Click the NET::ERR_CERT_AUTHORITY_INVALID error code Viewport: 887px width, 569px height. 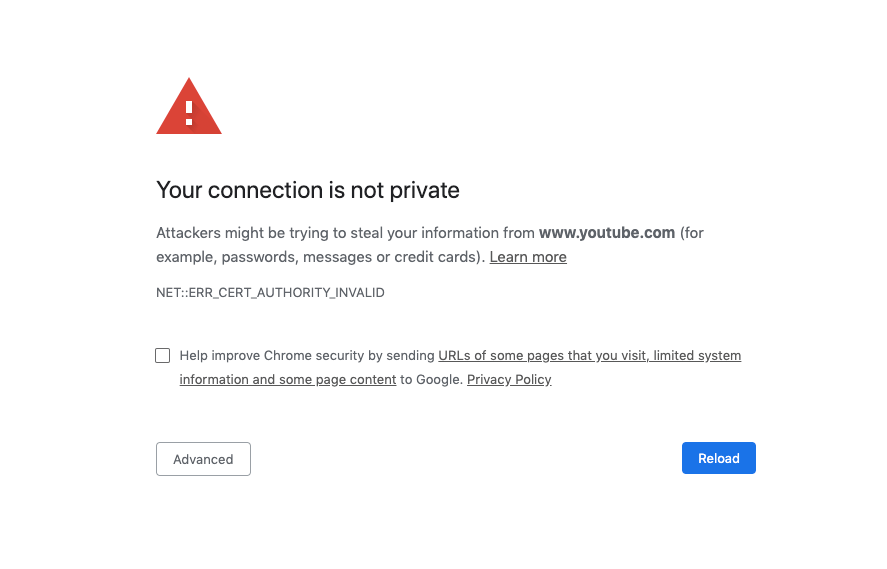point(270,293)
